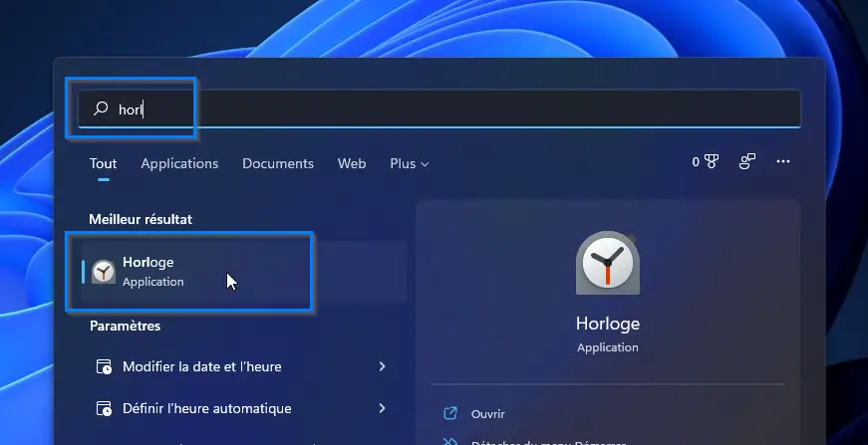The image size is (868, 445).
Task: Click the account connection icon
Action: (747, 162)
